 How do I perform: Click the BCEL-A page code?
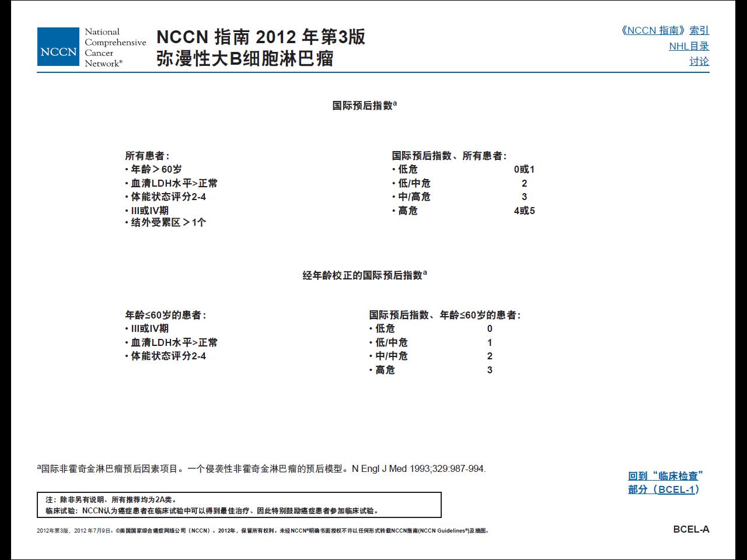point(691,529)
